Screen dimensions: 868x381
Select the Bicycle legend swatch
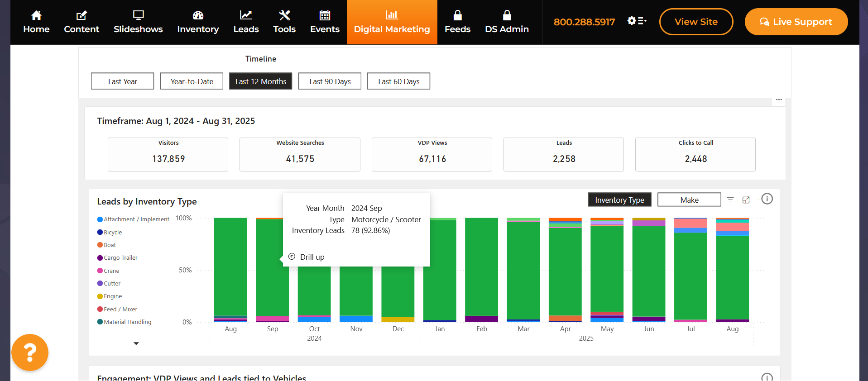(100, 232)
